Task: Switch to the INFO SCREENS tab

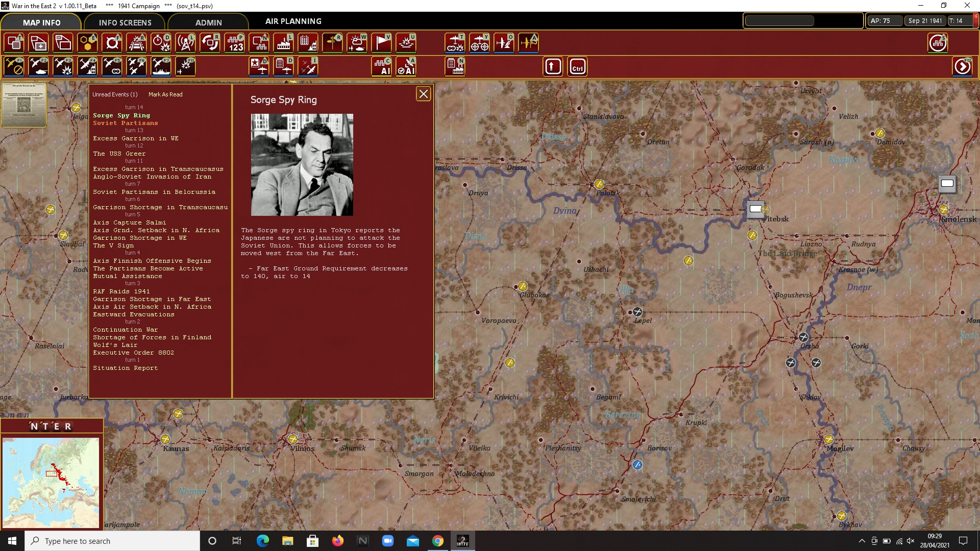Action: point(125,22)
